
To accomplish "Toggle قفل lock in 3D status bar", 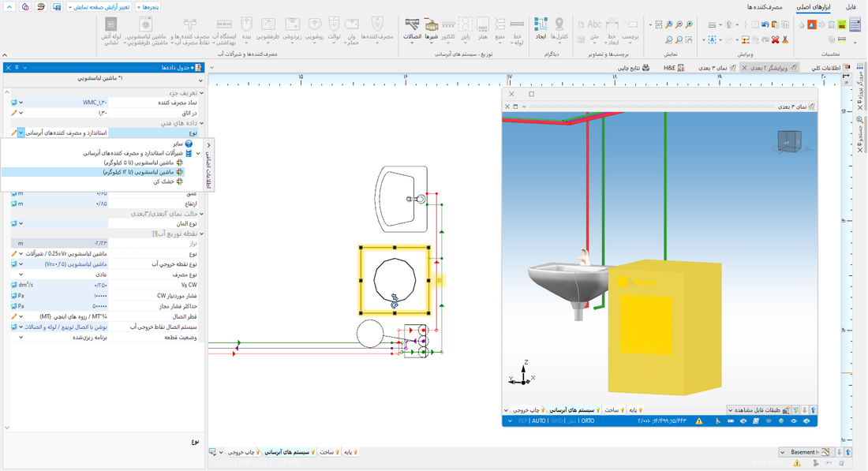I will 571,421.
